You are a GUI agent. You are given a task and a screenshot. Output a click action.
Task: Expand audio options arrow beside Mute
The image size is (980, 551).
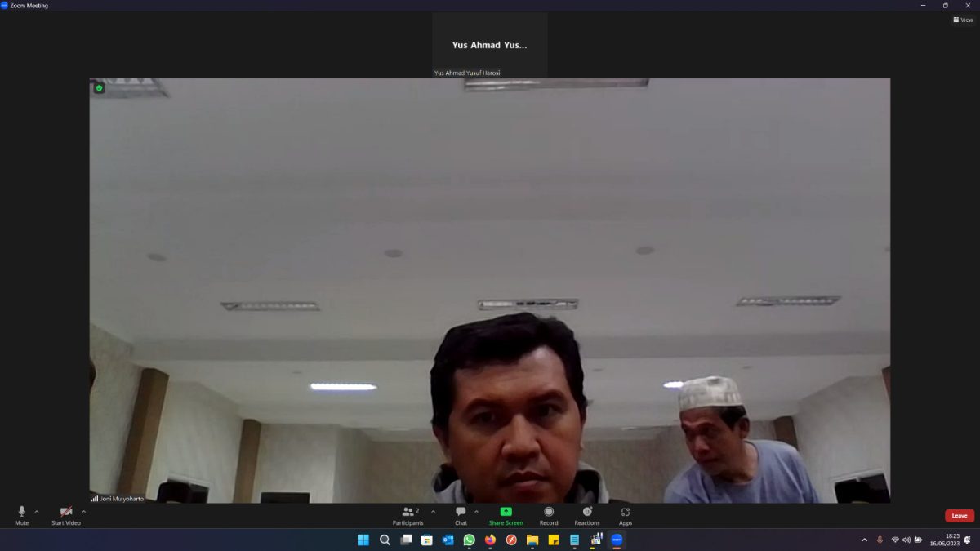(37, 512)
